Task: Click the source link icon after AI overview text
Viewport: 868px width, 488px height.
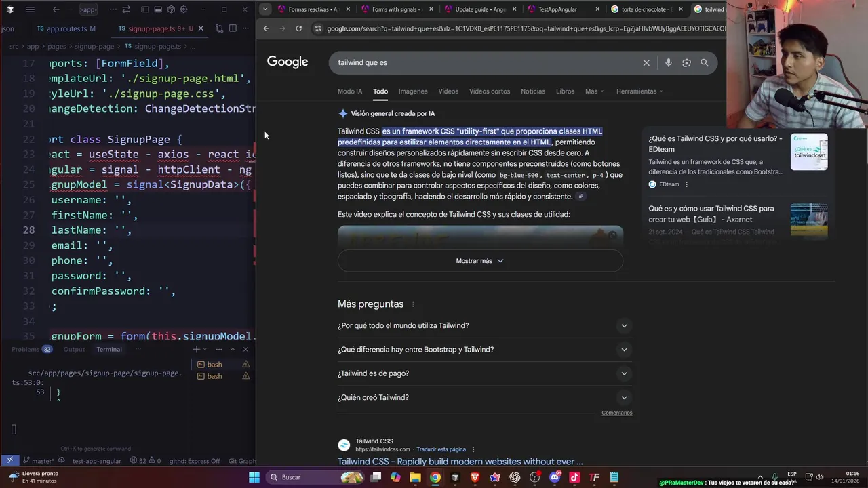Action: [580, 197]
